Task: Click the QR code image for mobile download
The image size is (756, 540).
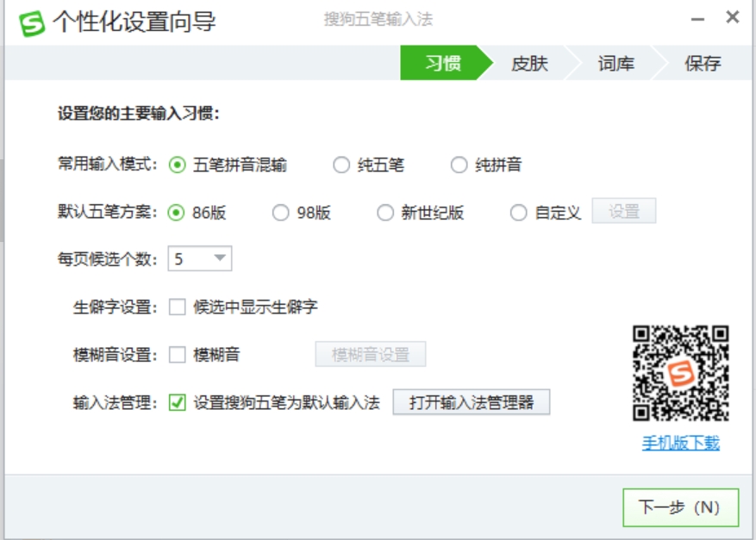Action: (680, 373)
